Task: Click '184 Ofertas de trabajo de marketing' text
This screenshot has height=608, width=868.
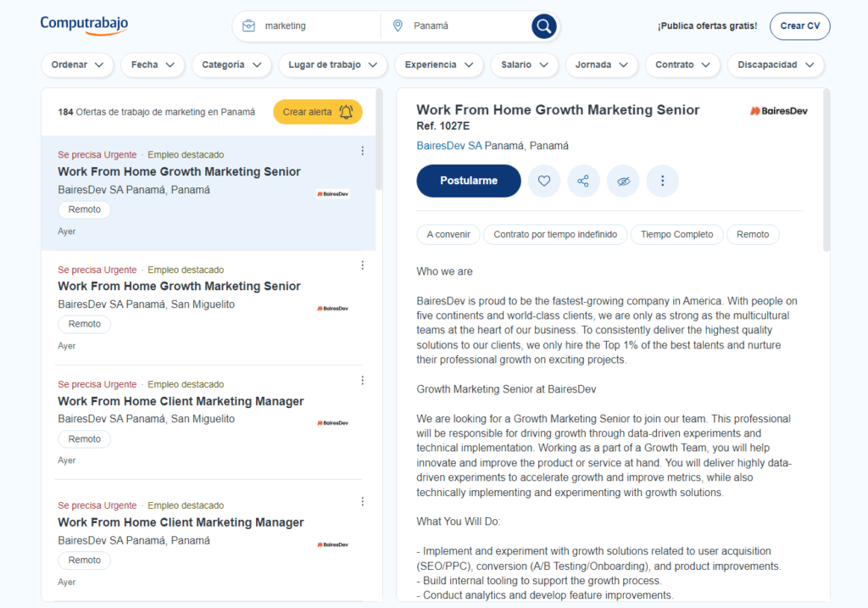Action: coord(156,112)
